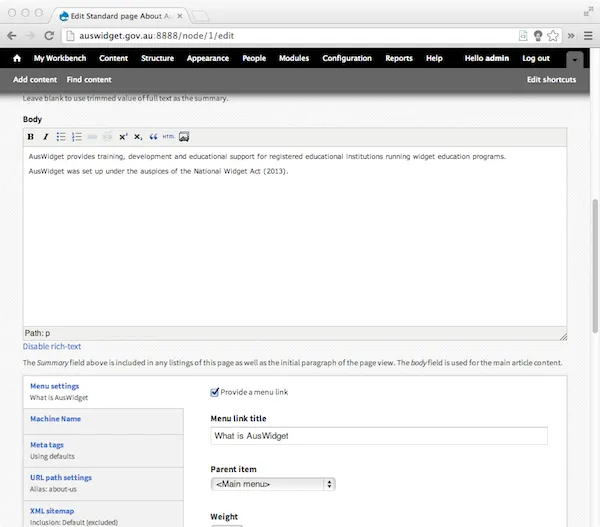Insert an image into the body
Viewport: 600px width, 527px height.
coord(184,137)
